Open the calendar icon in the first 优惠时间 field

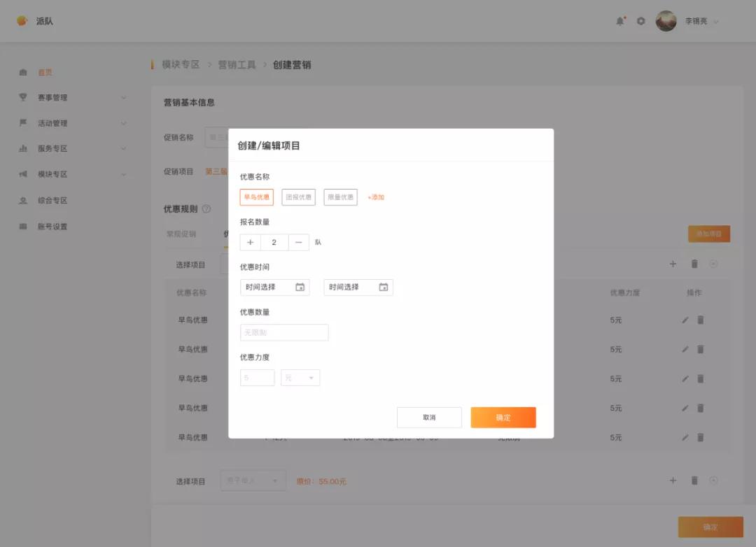click(x=300, y=287)
